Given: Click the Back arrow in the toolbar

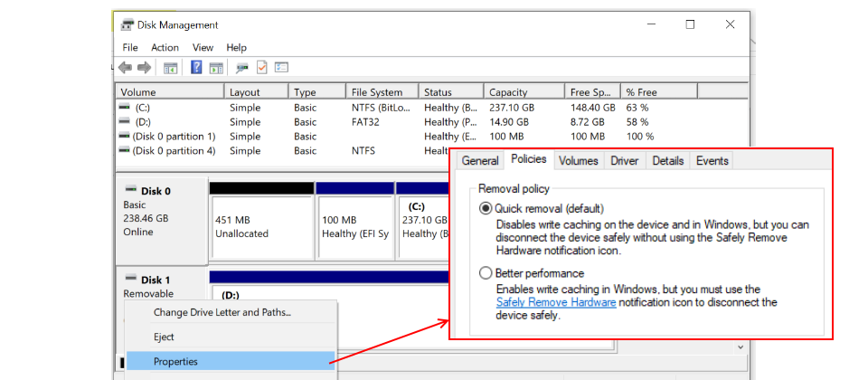Looking at the screenshot, I should click(x=125, y=68).
